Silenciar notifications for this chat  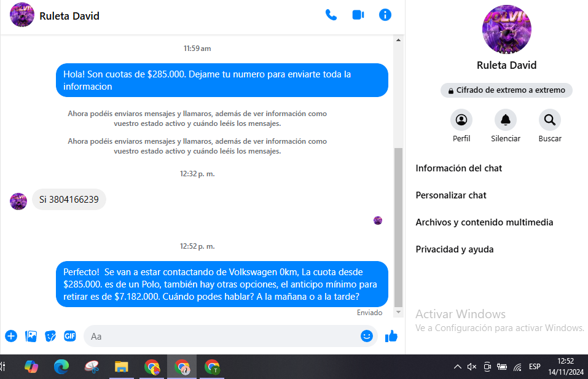[x=506, y=120]
